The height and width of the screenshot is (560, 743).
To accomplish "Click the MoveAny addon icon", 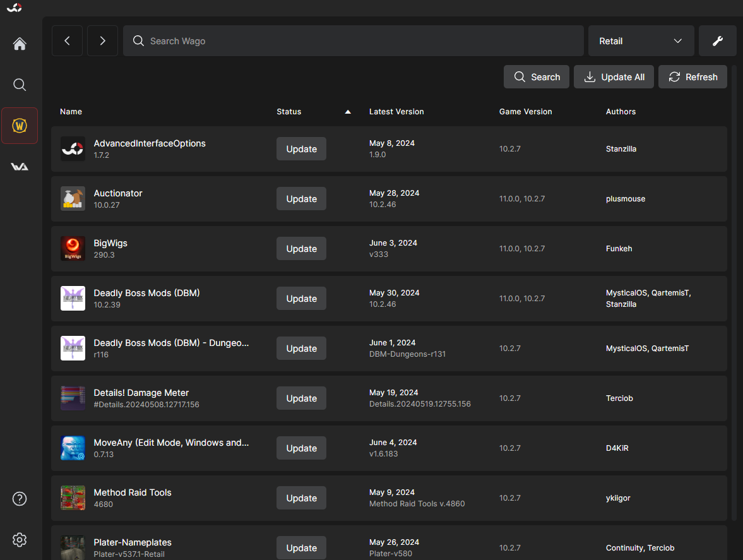I will (x=73, y=448).
